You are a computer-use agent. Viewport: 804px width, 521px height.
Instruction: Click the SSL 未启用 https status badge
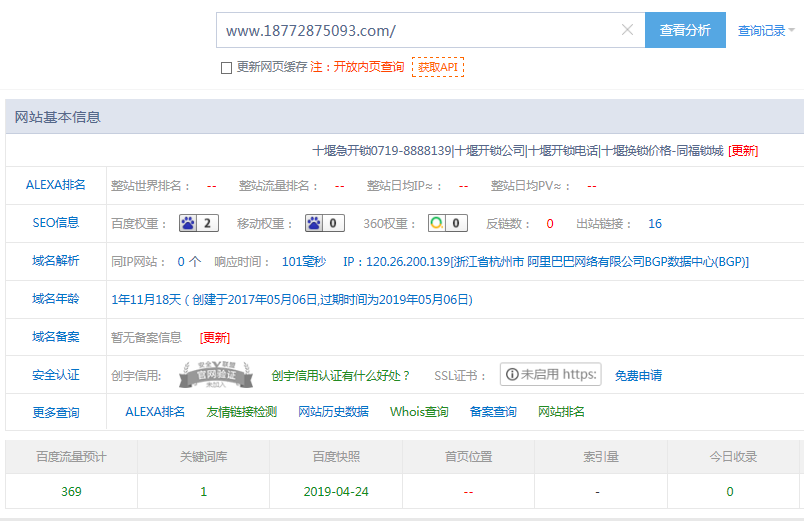[550, 375]
